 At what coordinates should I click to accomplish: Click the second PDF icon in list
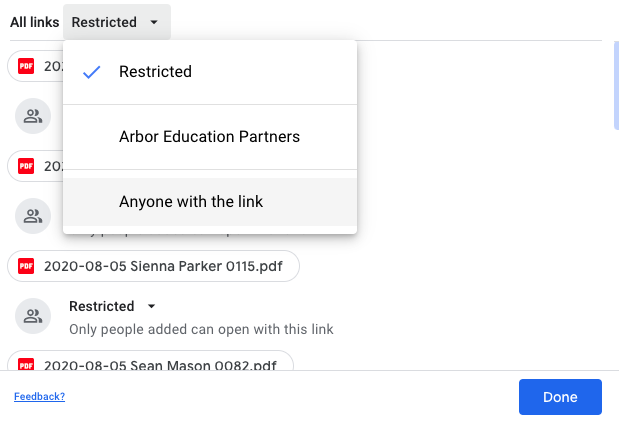tap(26, 166)
